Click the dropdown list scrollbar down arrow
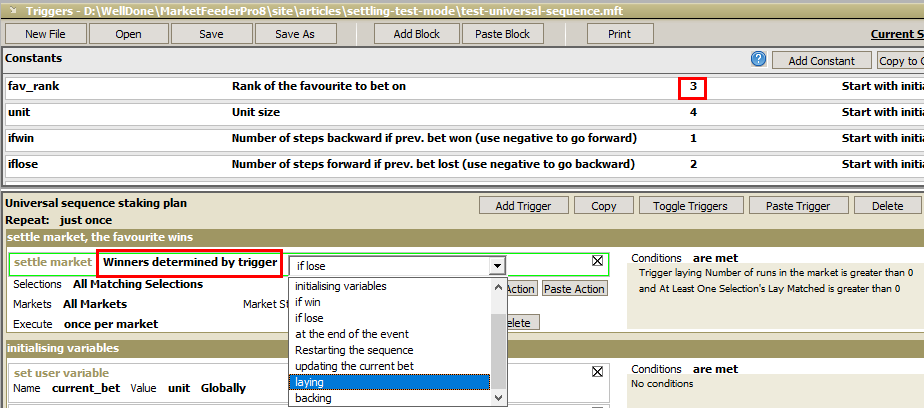The height and width of the screenshot is (408, 924). pyautogui.click(x=499, y=399)
